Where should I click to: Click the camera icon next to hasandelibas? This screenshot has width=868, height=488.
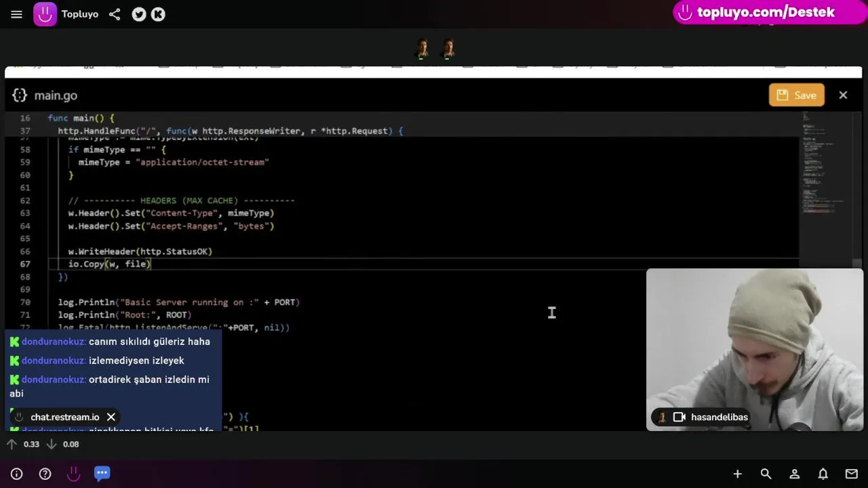(679, 417)
